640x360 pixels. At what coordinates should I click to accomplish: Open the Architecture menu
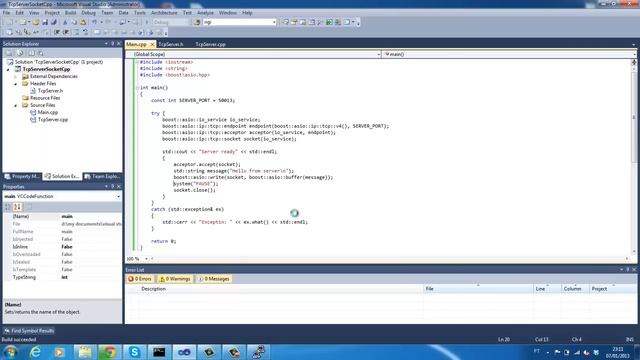click(164, 13)
